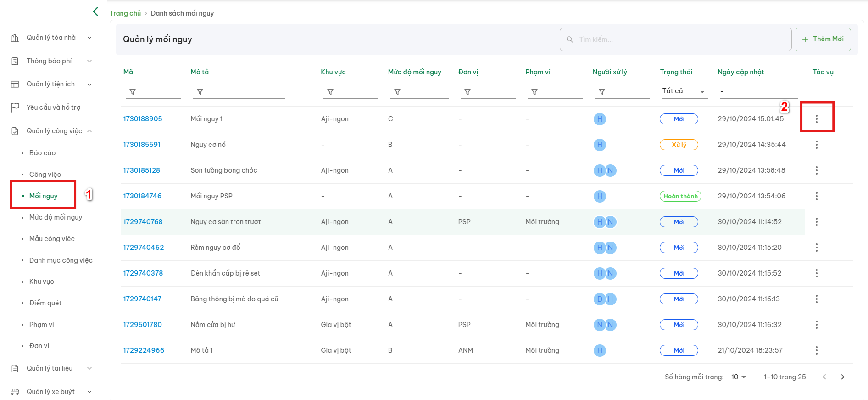Click the building icon for Quản lý tòa nhà

pos(15,38)
